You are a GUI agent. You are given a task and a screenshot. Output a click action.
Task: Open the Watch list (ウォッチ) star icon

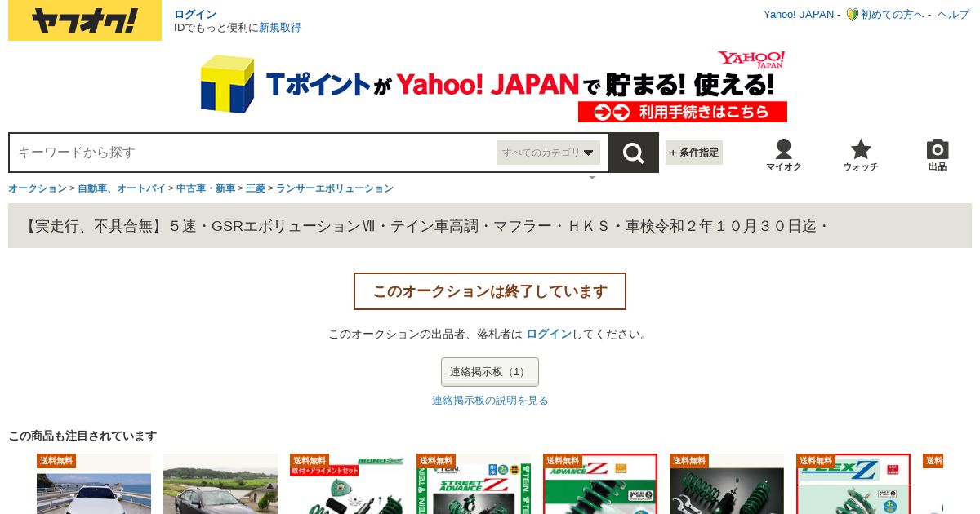point(861,155)
